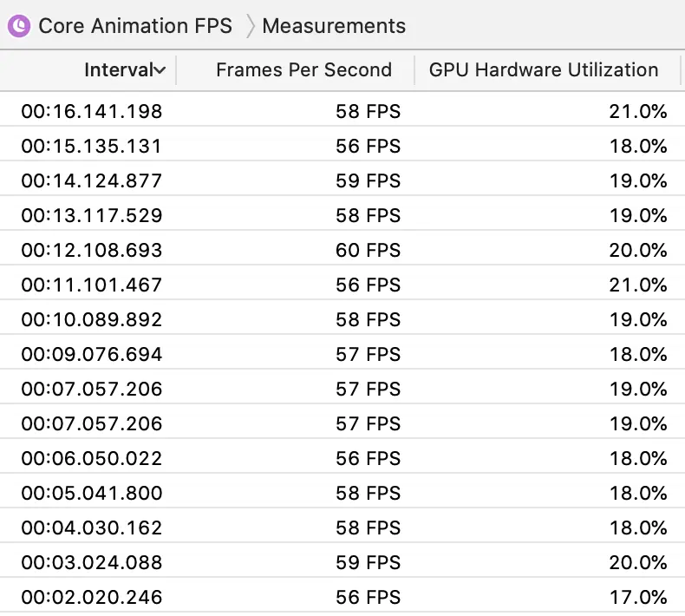This screenshot has height=616, width=685.
Task: Highlight the 00:13.117.529 interval row
Action: tap(92, 215)
